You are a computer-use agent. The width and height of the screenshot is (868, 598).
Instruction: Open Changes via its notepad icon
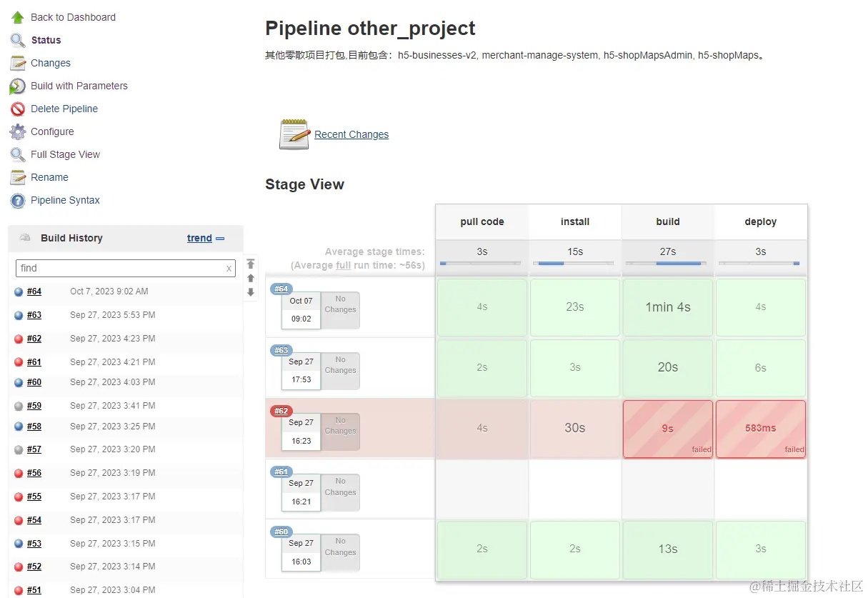[18, 63]
